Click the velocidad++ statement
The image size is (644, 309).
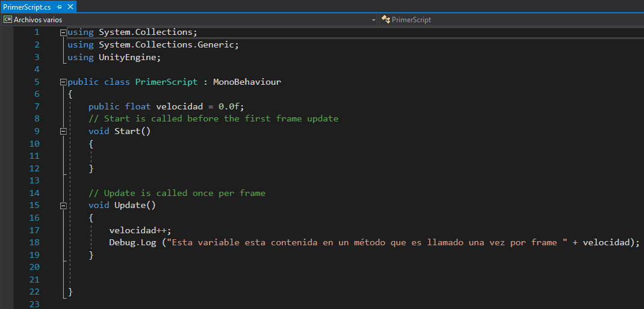coord(140,230)
